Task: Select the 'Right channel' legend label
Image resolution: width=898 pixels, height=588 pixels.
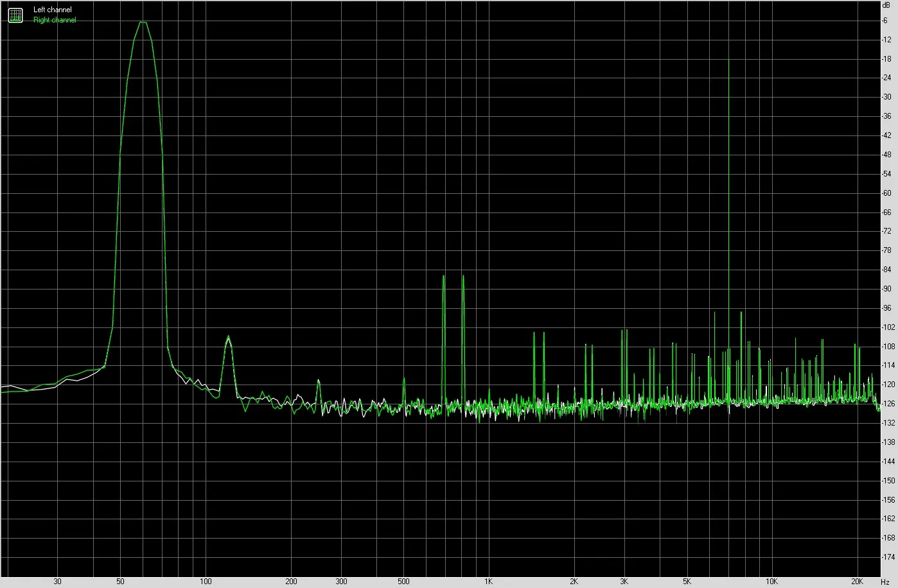Action: coord(55,20)
